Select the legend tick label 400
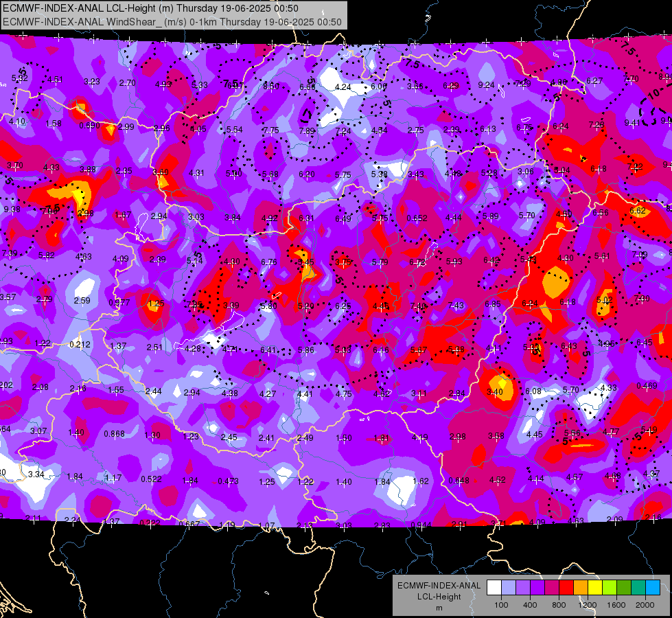The height and width of the screenshot is (618, 672). (x=530, y=605)
